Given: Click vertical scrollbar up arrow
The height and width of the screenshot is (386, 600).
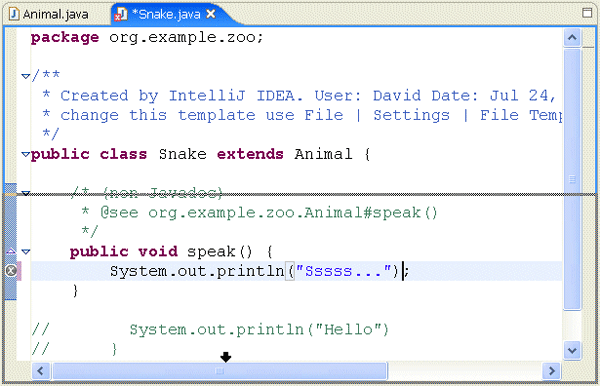Looking at the screenshot, I should coord(572,37).
